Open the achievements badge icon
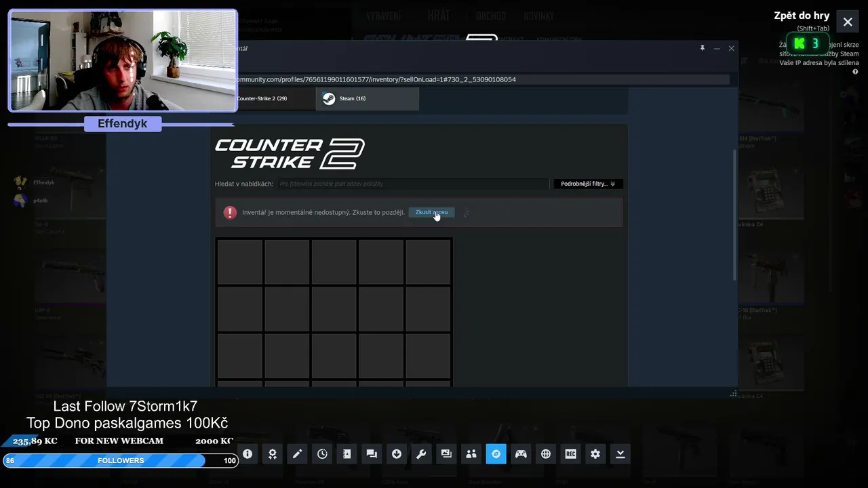The image size is (868, 488). 273,454
